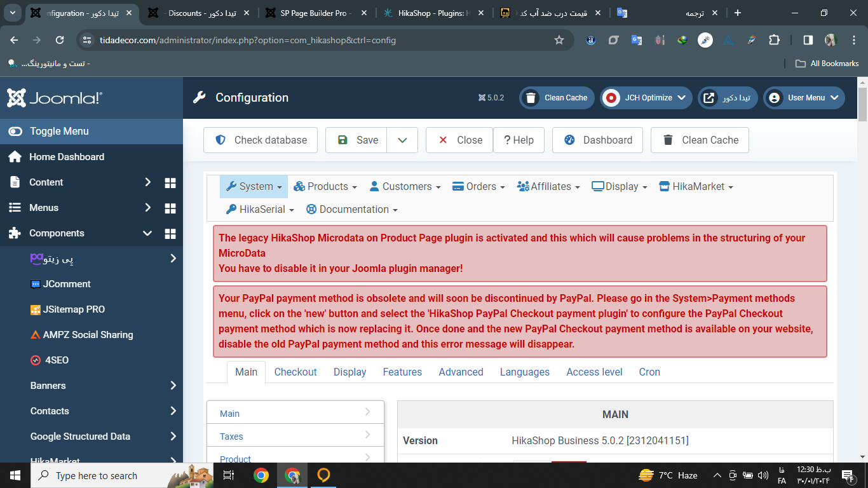Switch to the Advanced tab
The height and width of the screenshot is (488, 868).
pyautogui.click(x=461, y=372)
